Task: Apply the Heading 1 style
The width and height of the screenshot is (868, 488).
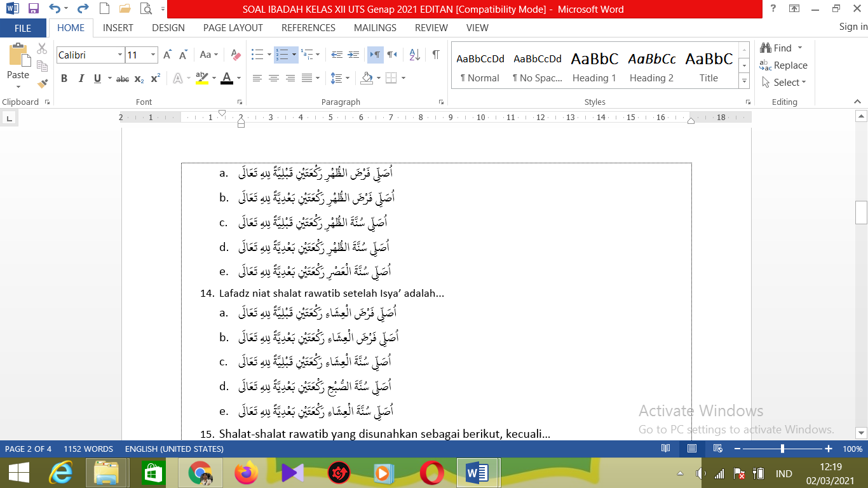Action: 594,67
